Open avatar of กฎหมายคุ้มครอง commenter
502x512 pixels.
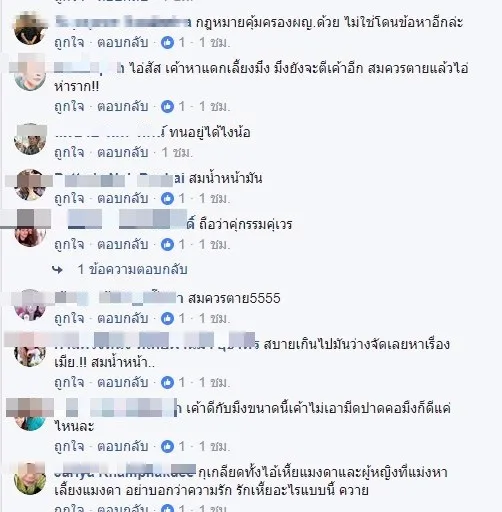[x=30, y=29]
